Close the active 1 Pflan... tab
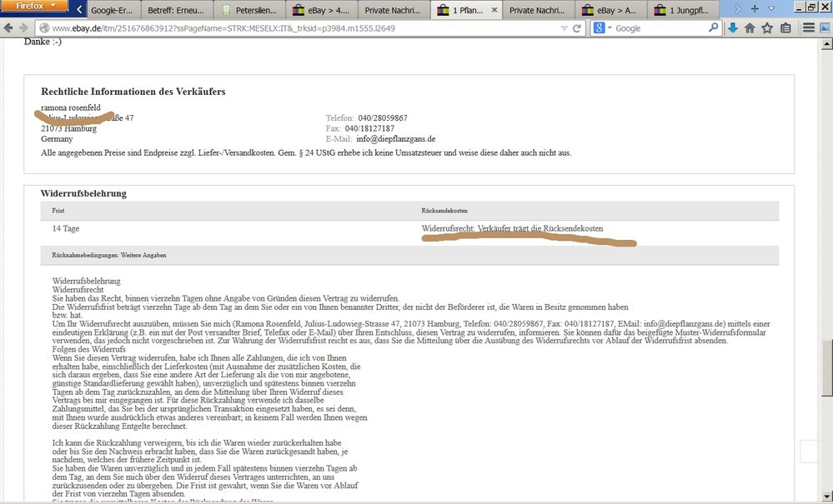This screenshot has width=833, height=504. tap(494, 10)
